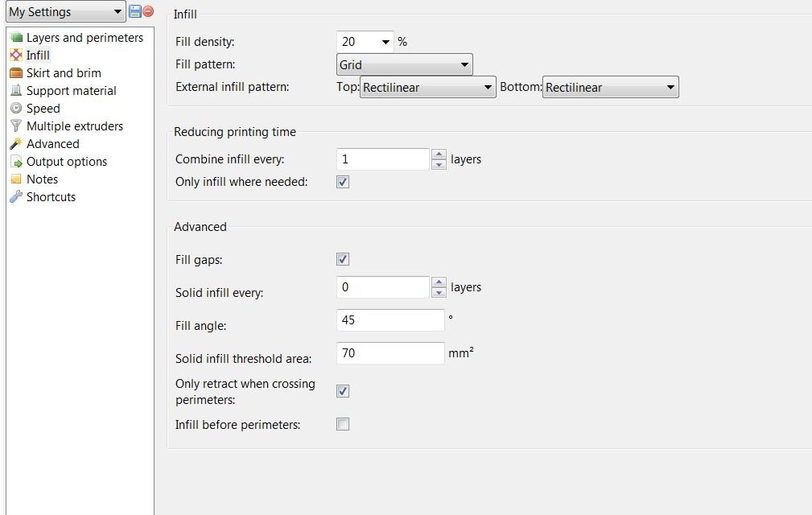
Task: Expand the My Settings preset dropdown
Action: 66,11
